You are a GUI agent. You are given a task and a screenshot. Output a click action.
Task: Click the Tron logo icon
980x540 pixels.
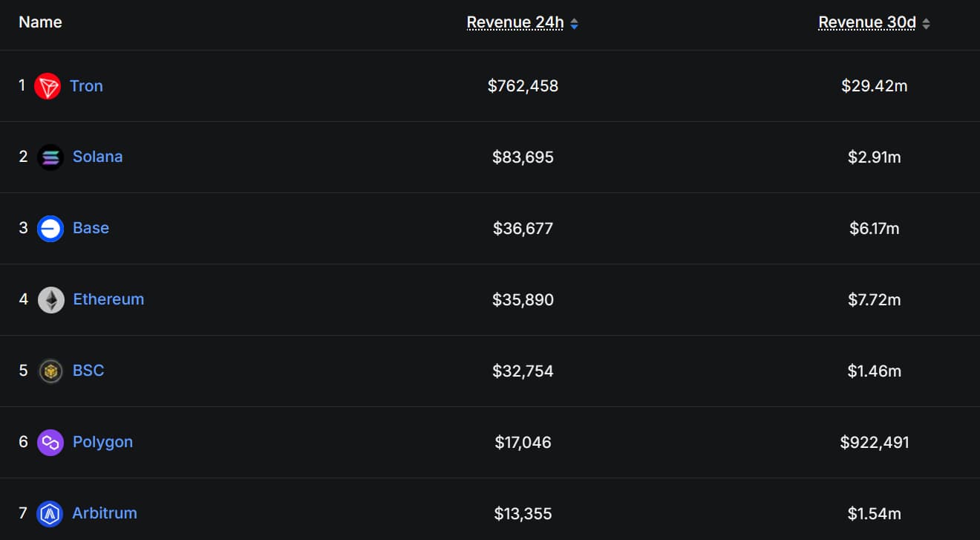(48, 86)
